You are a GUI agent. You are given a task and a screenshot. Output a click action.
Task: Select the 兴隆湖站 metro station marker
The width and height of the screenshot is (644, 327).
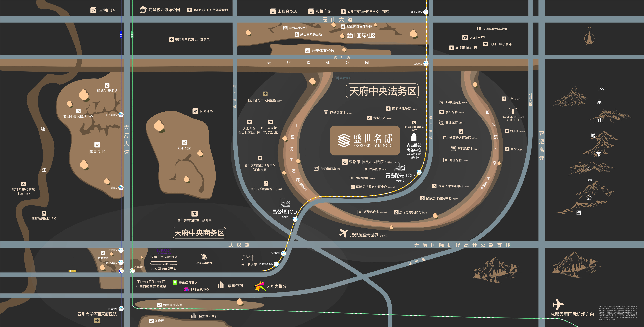(x=121, y=309)
